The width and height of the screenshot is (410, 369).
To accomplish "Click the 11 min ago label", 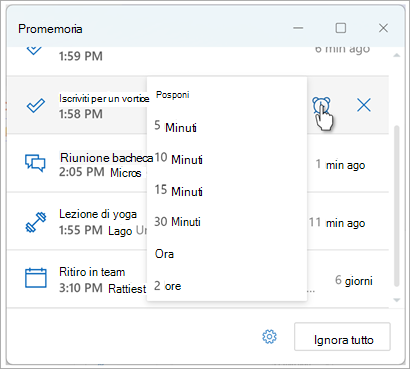I will [337, 223].
